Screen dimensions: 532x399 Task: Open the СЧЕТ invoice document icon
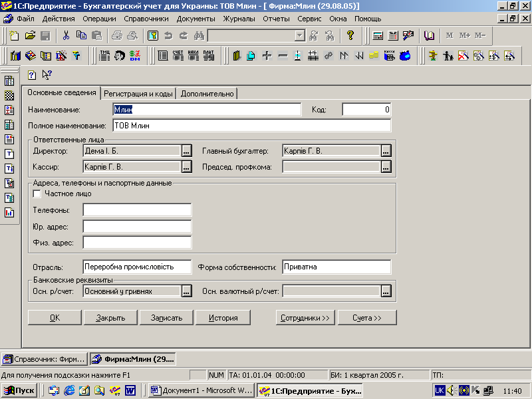point(178,55)
